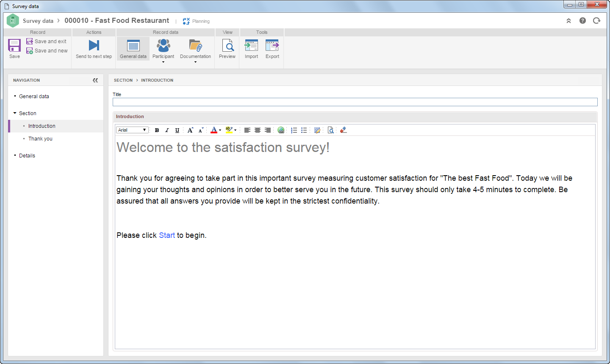
Task: Open the Arial font dropdown
Action: [132, 130]
